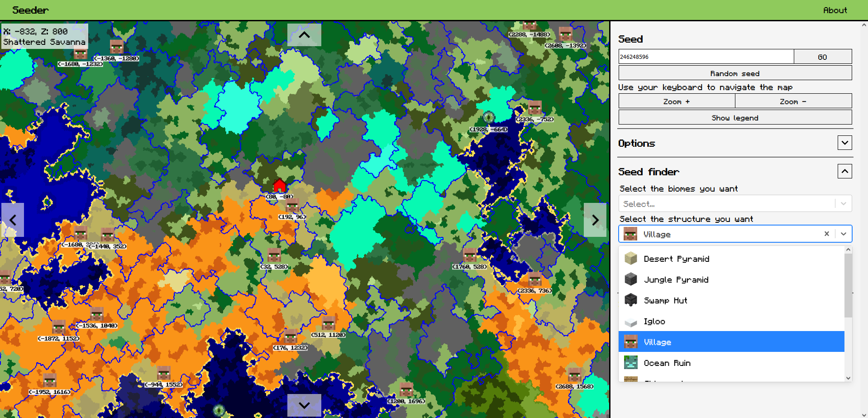Click Zoom - button

793,101
